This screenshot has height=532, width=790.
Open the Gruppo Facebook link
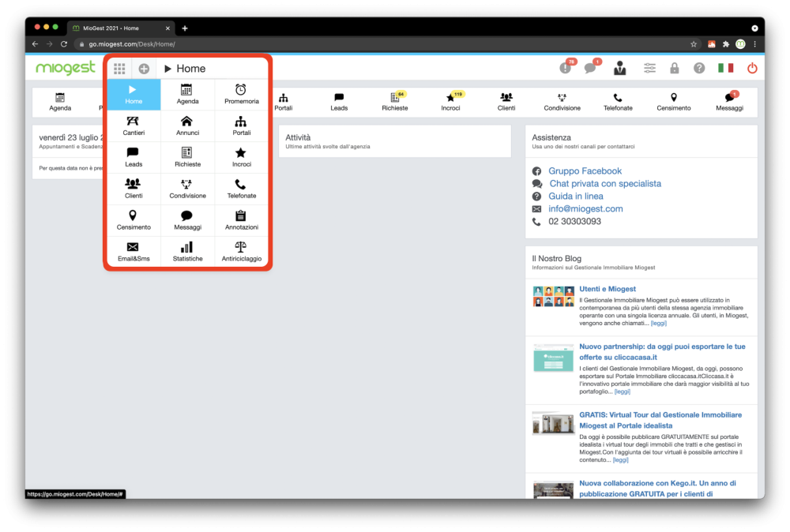click(x=585, y=171)
